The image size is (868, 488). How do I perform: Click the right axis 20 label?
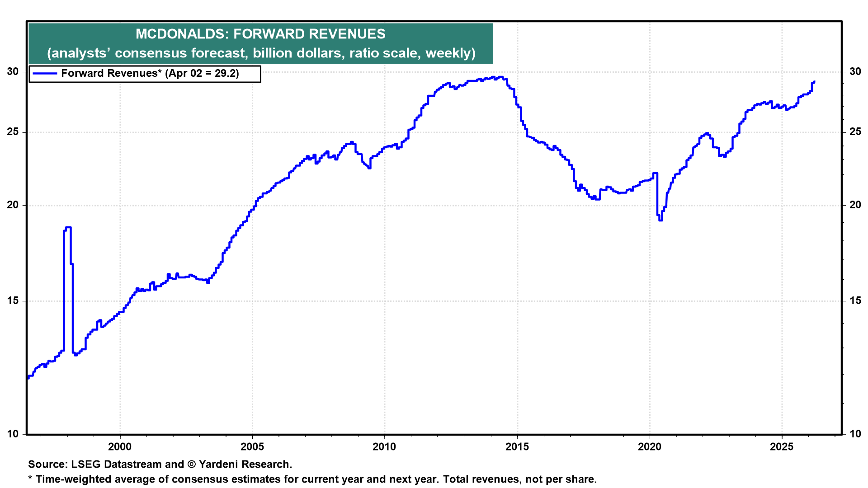click(x=855, y=205)
